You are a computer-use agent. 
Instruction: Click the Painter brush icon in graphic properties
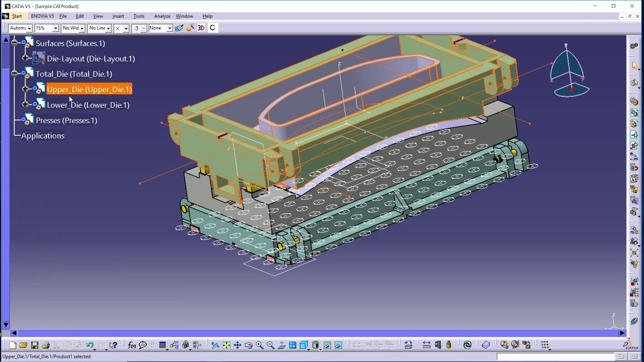coord(179,28)
